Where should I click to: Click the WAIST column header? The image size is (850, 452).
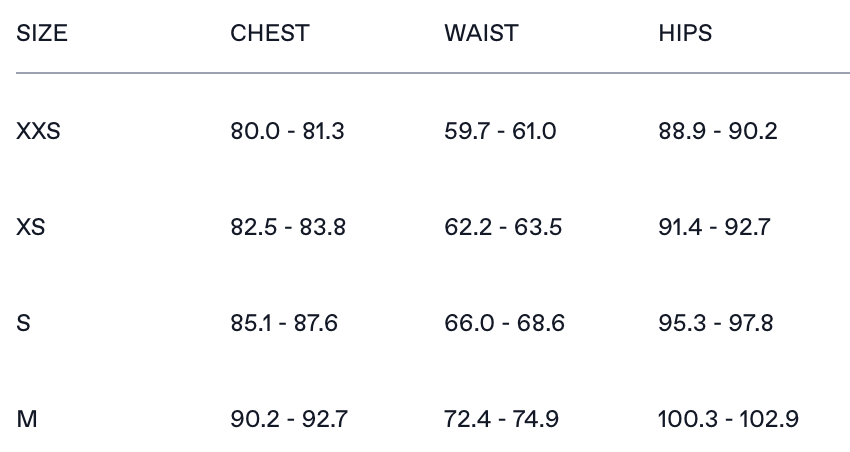(481, 33)
